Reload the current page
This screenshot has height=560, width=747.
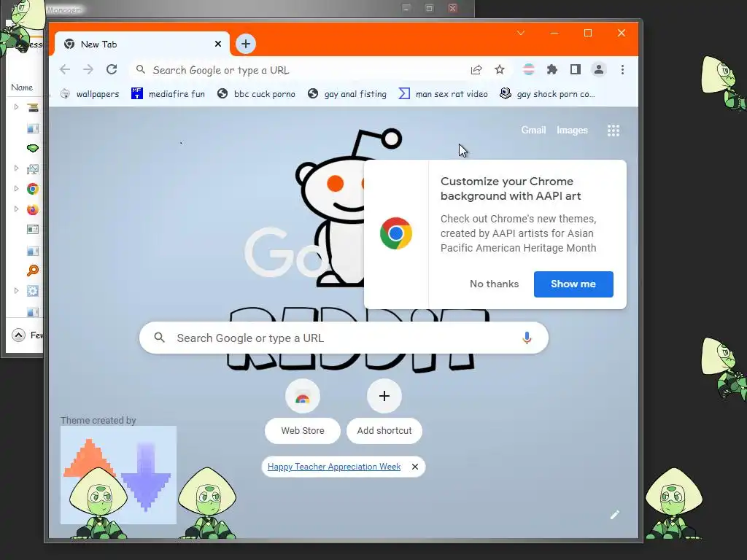tap(112, 69)
